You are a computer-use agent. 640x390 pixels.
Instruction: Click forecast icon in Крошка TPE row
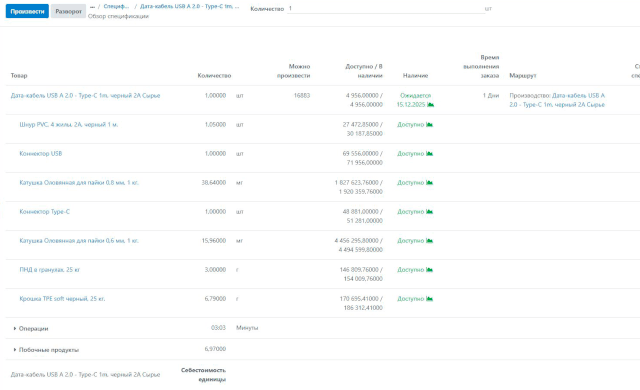(x=429, y=298)
